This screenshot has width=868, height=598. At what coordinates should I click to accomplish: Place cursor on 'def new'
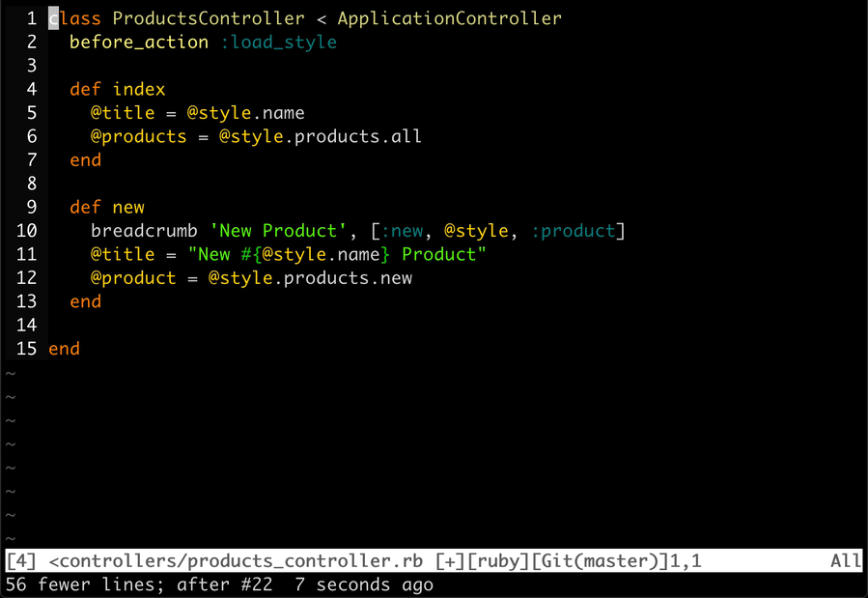[x=107, y=207]
